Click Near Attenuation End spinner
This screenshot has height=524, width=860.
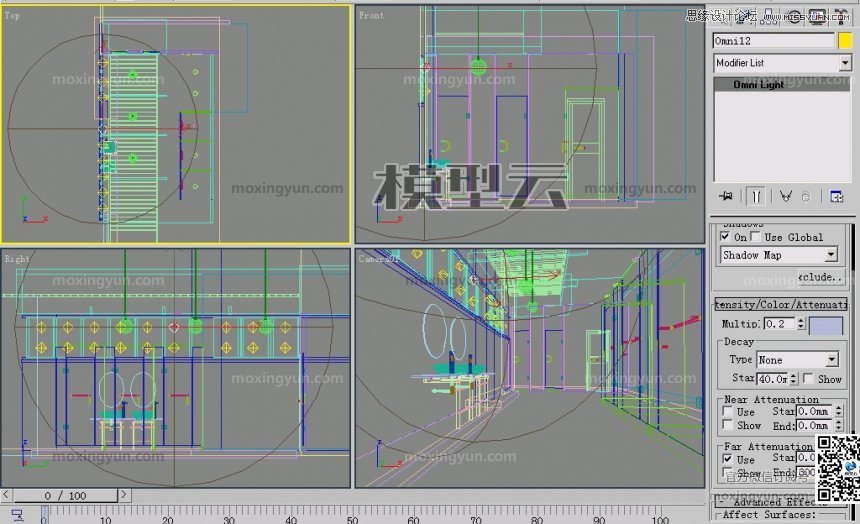[x=839, y=425]
